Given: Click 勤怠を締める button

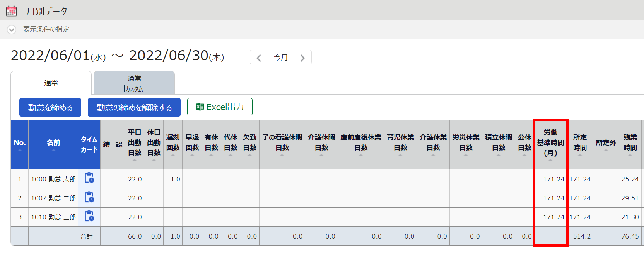Looking at the screenshot, I should pos(50,107).
